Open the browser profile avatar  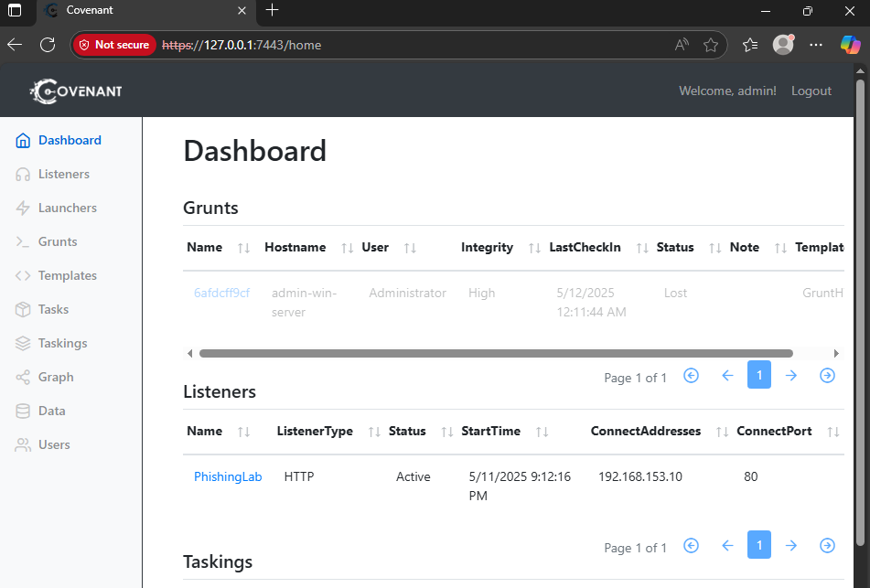tap(783, 45)
